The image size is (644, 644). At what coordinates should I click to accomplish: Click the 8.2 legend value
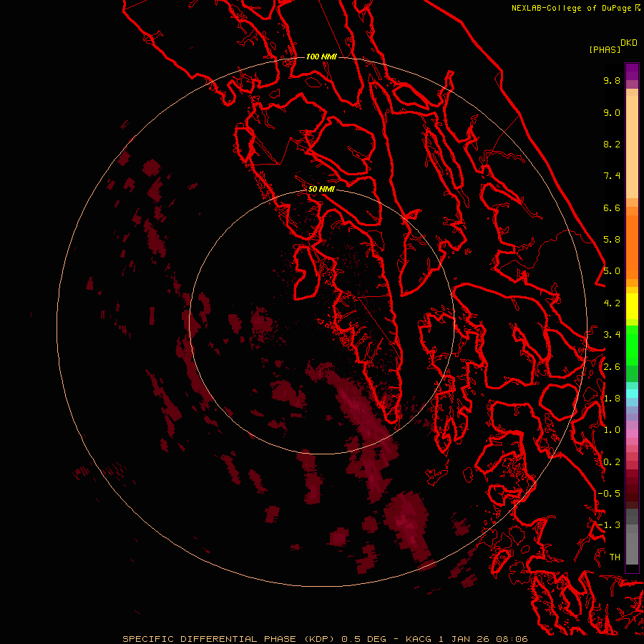coord(612,144)
